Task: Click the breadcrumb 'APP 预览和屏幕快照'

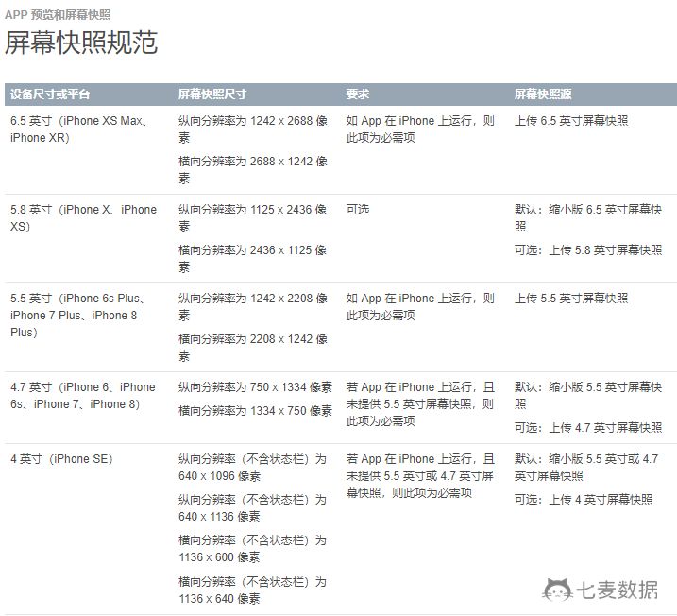Action: (x=58, y=15)
